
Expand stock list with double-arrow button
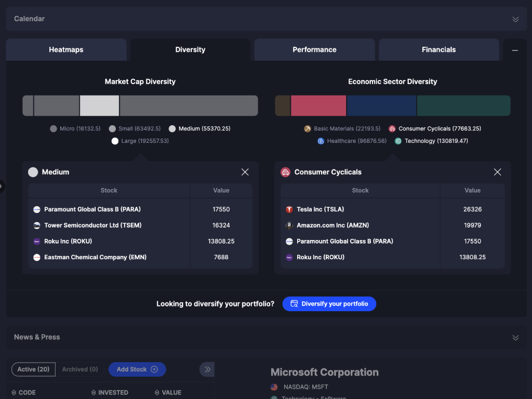[207, 369]
